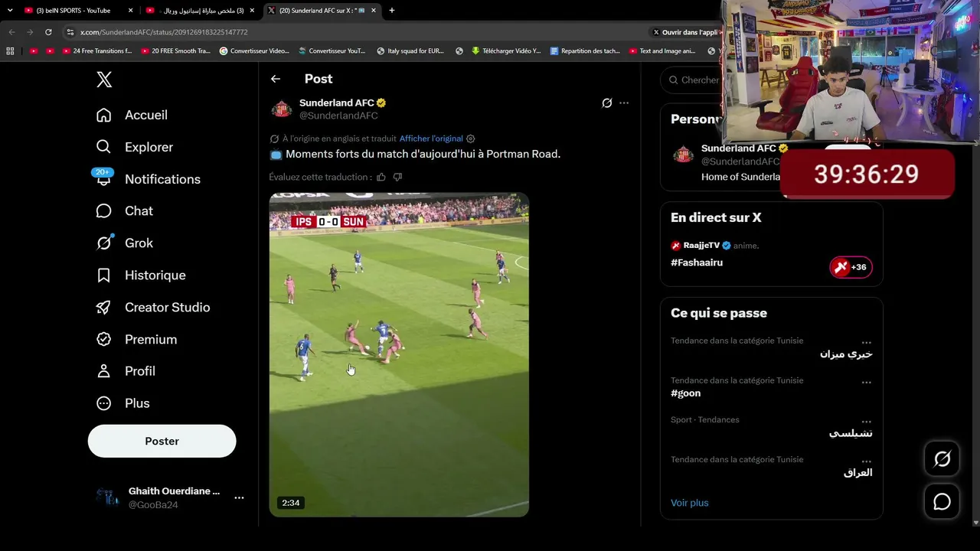Click the Grok explain icon on the post
This screenshot has width=980, height=551.
coord(606,103)
